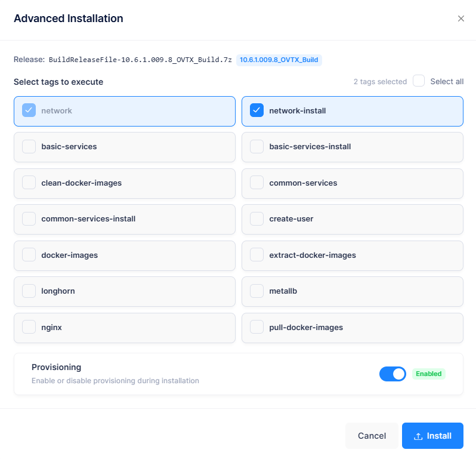
Task: Click the Enabled status badge
Action: (x=429, y=374)
